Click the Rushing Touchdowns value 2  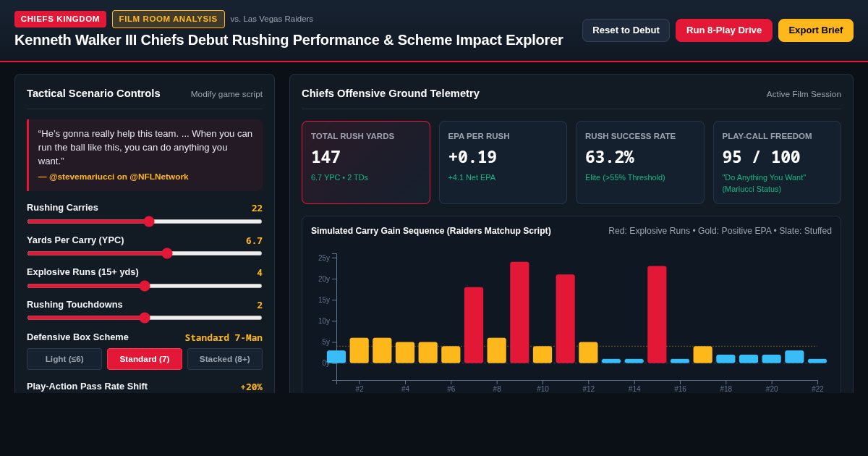[260, 305]
